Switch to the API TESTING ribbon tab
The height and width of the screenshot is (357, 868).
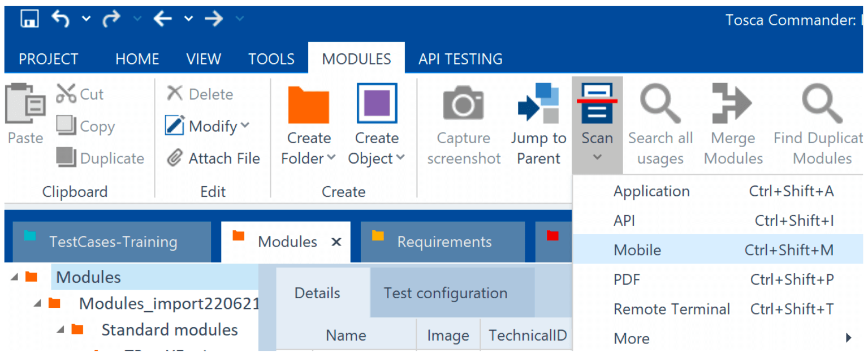coord(460,59)
